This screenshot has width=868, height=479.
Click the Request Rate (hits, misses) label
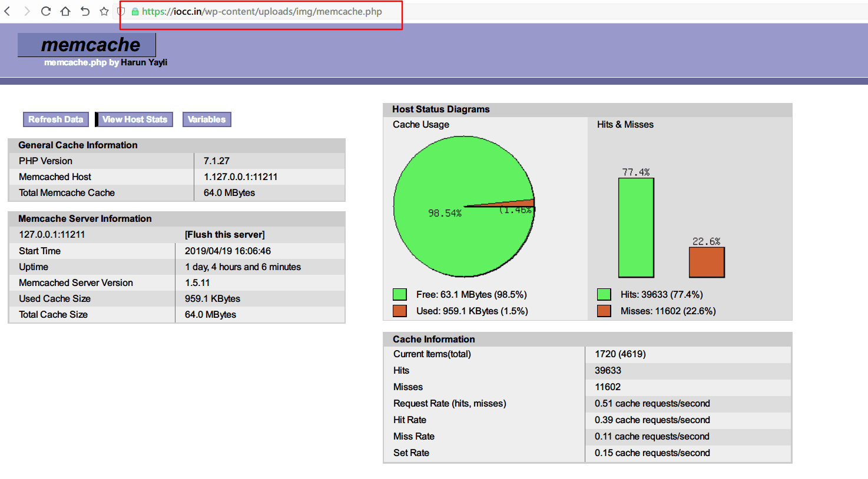450,404
